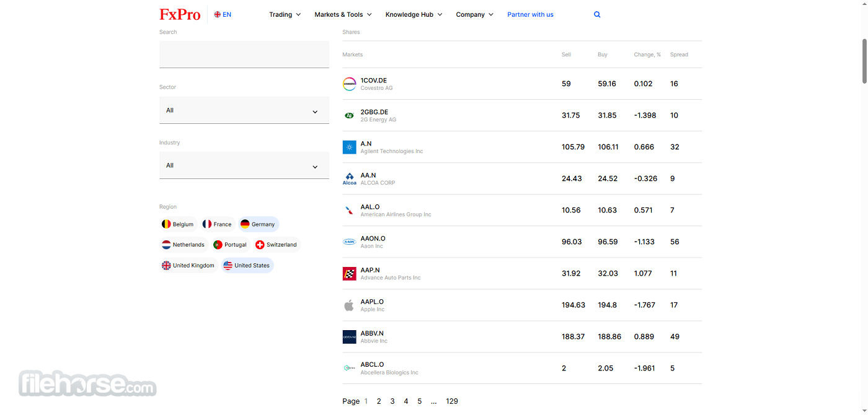Viewport: 868px width, 415px height.
Task: Toggle the Netherlands region filter
Action: [184, 245]
